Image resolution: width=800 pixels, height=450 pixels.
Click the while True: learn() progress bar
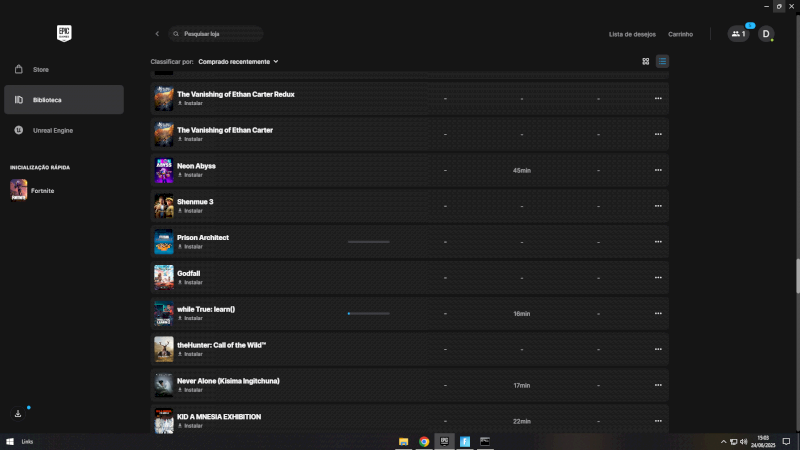pos(368,313)
